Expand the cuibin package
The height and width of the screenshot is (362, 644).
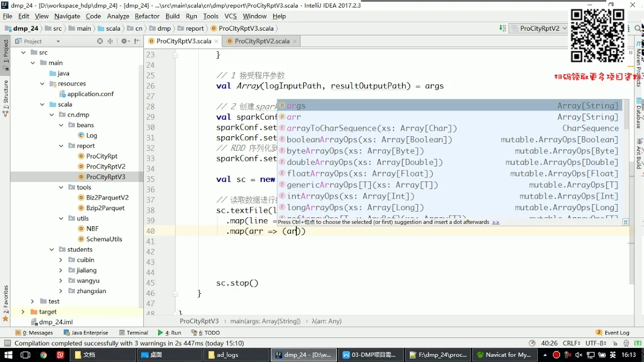[x=61, y=260]
